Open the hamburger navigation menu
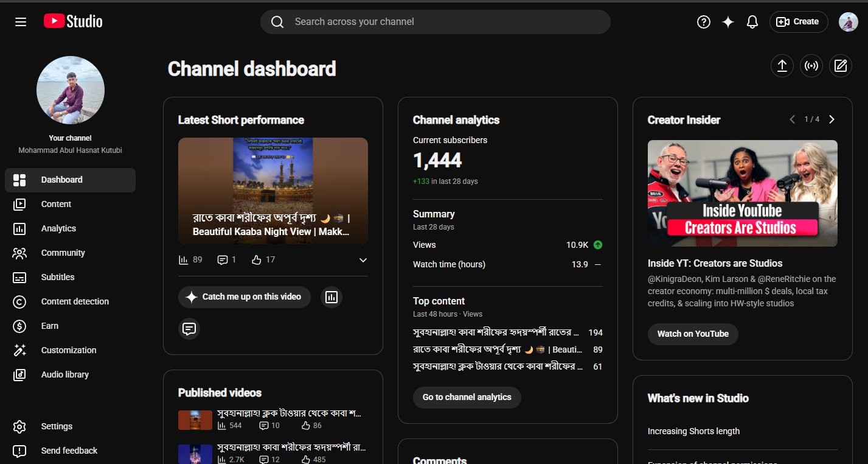This screenshot has width=868, height=464. (x=21, y=22)
